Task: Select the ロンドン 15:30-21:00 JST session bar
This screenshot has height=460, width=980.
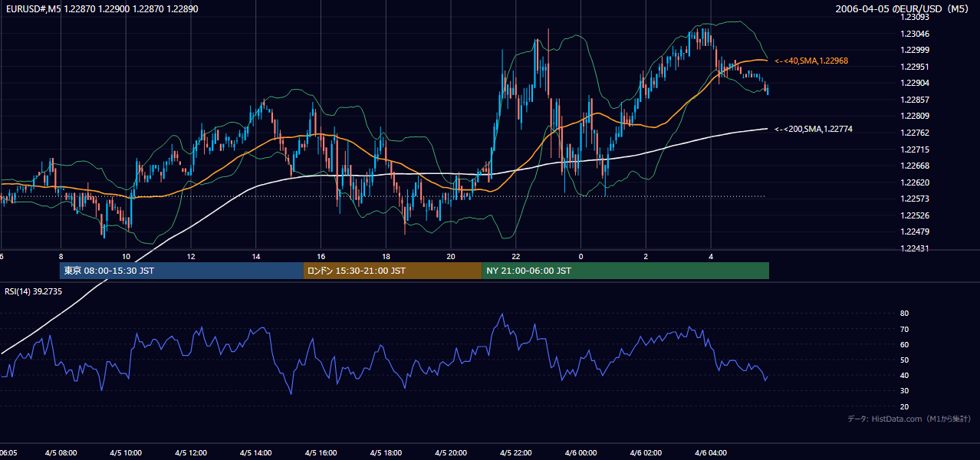Action: [x=393, y=271]
